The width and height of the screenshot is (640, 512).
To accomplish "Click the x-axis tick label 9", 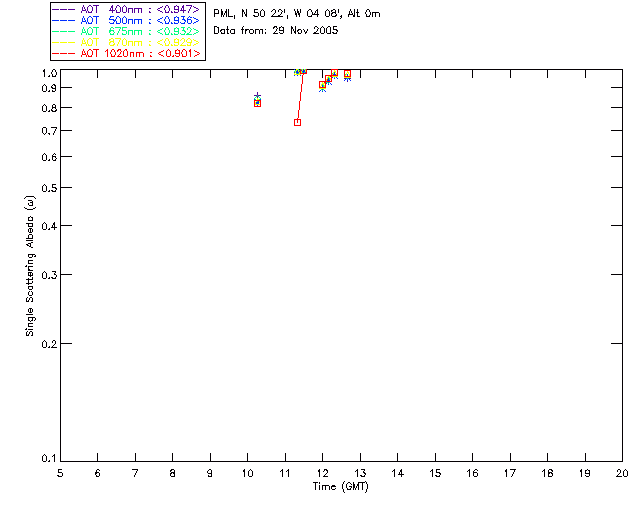I will pyautogui.click(x=210, y=473).
